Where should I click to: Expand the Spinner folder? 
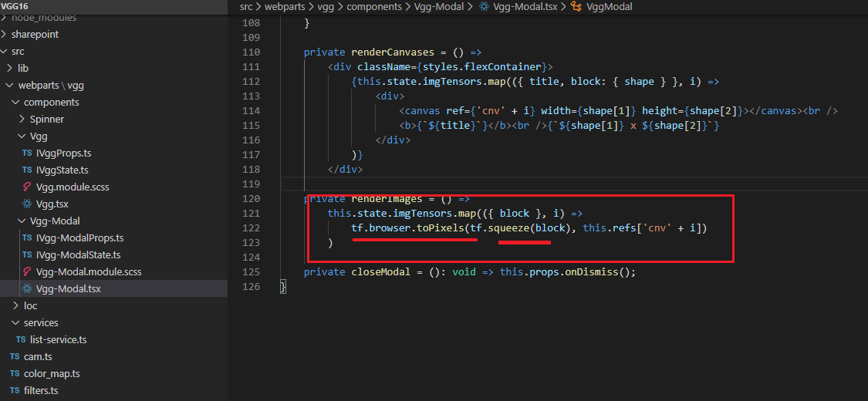coord(22,120)
